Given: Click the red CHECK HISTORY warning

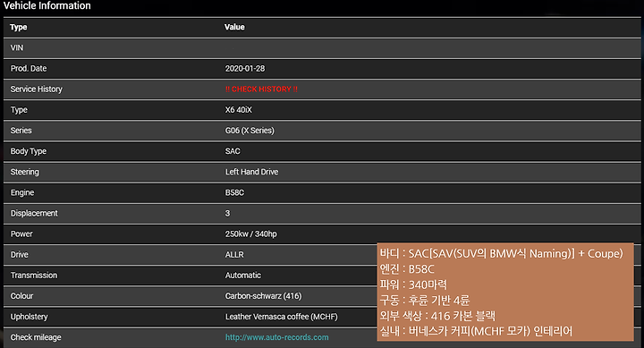Looking at the screenshot, I should pyautogui.click(x=261, y=89).
